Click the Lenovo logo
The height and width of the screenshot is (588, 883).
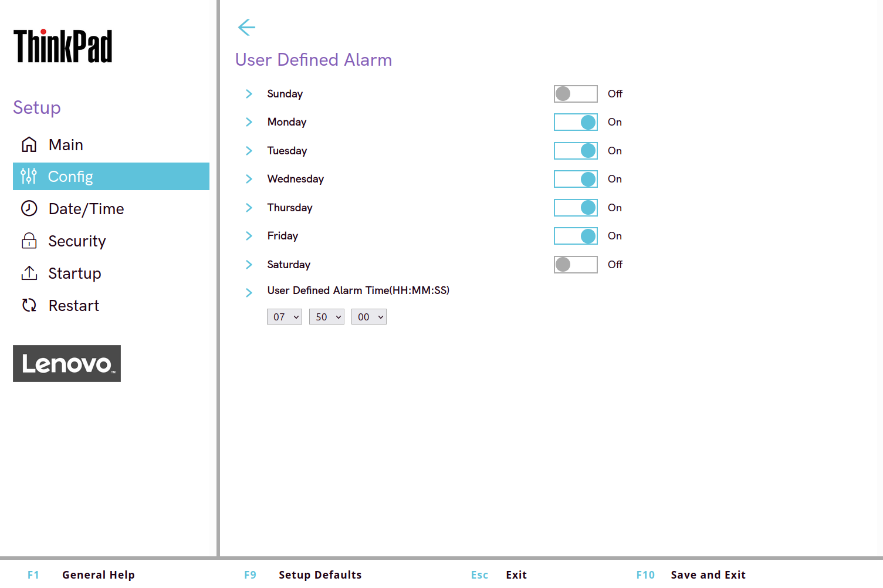click(x=67, y=363)
